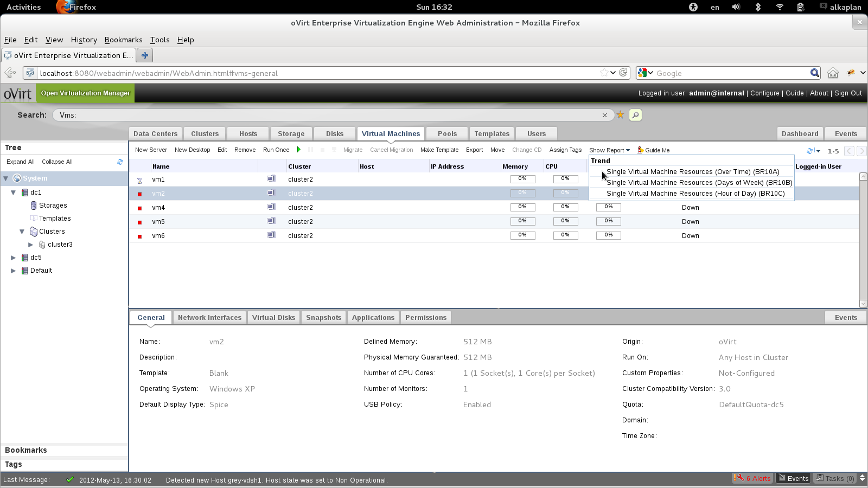Open a new Firefox tab
868x488 pixels.
coord(145,55)
